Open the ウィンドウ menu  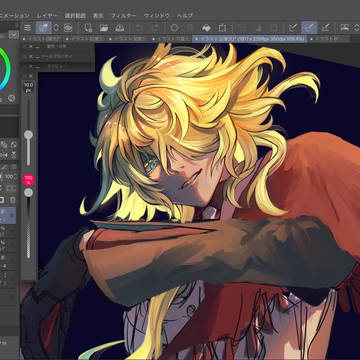pyautogui.click(x=157, y=16)
